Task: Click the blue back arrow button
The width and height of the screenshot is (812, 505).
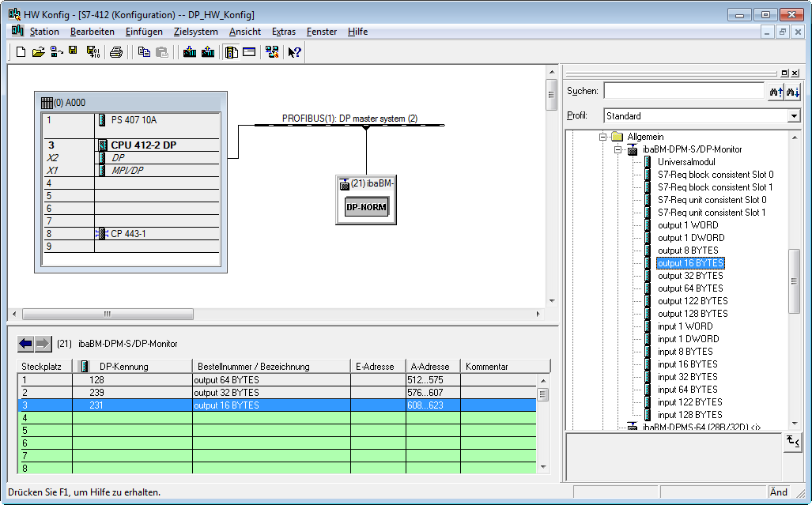Action: [x=26, y=344]
